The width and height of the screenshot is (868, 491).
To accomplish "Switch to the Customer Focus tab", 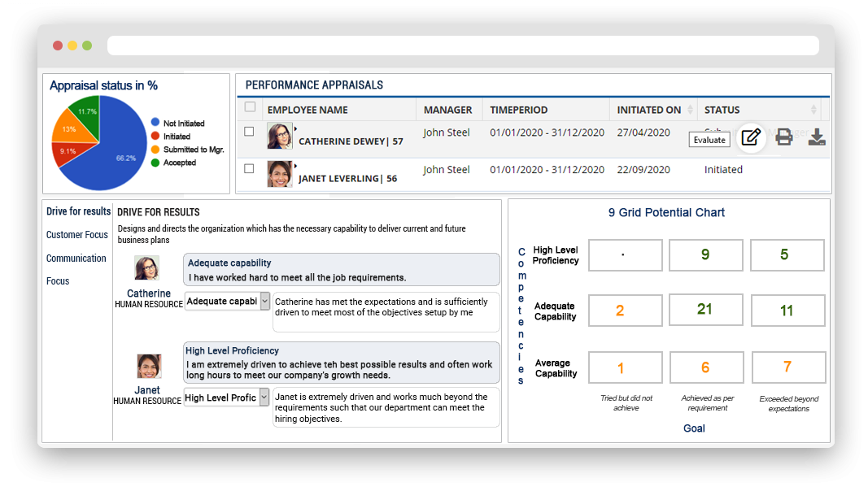I will tap(76, 235).
